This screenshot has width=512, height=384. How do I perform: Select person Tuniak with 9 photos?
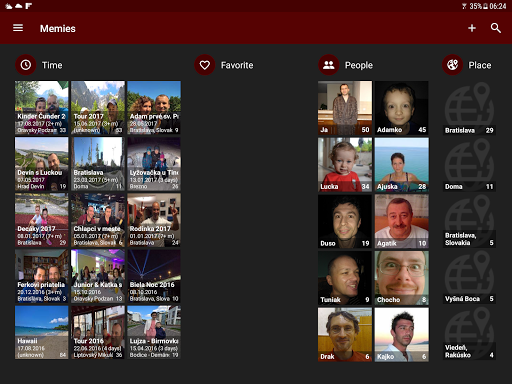pos(345,278)
